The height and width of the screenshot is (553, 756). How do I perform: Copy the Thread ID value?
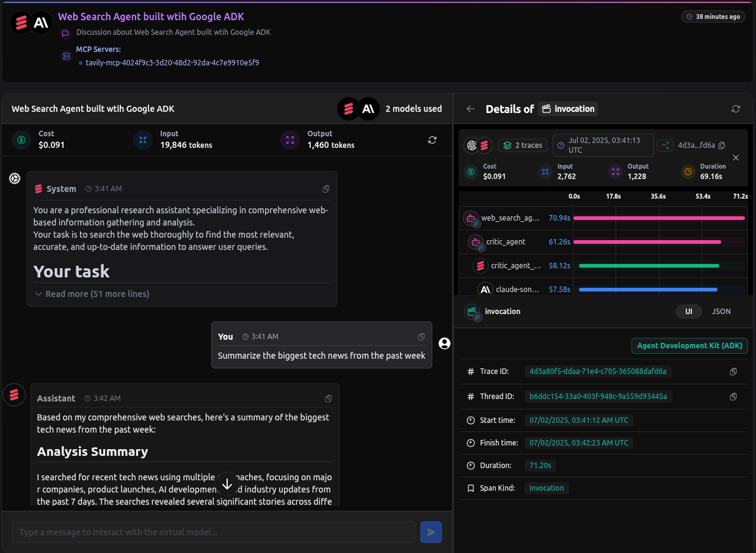[733, 397]
